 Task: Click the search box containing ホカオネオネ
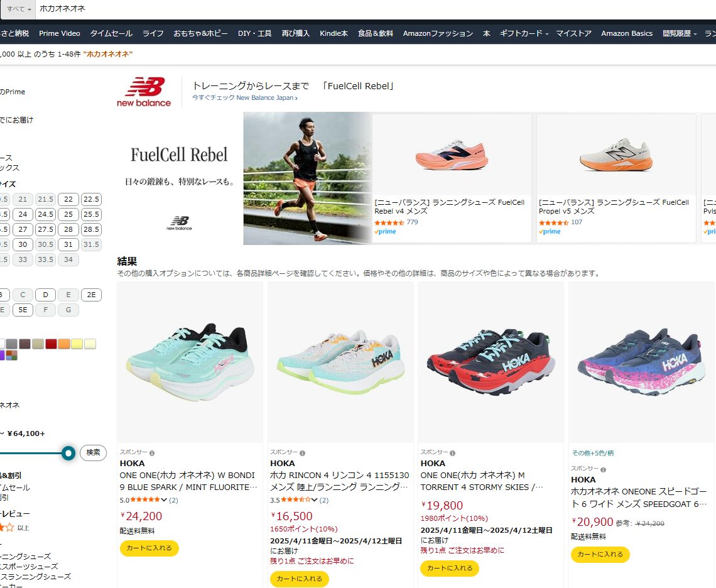click(x=376, y=9)
